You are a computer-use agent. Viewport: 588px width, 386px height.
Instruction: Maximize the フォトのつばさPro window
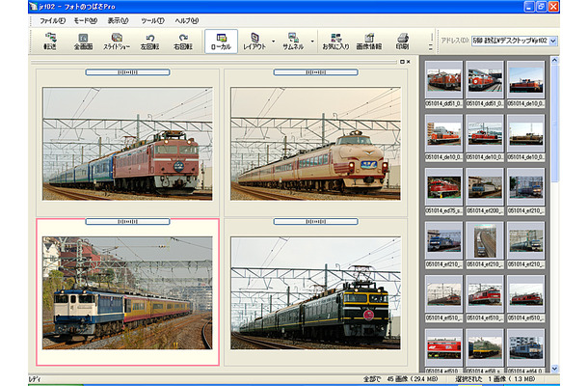541,7
